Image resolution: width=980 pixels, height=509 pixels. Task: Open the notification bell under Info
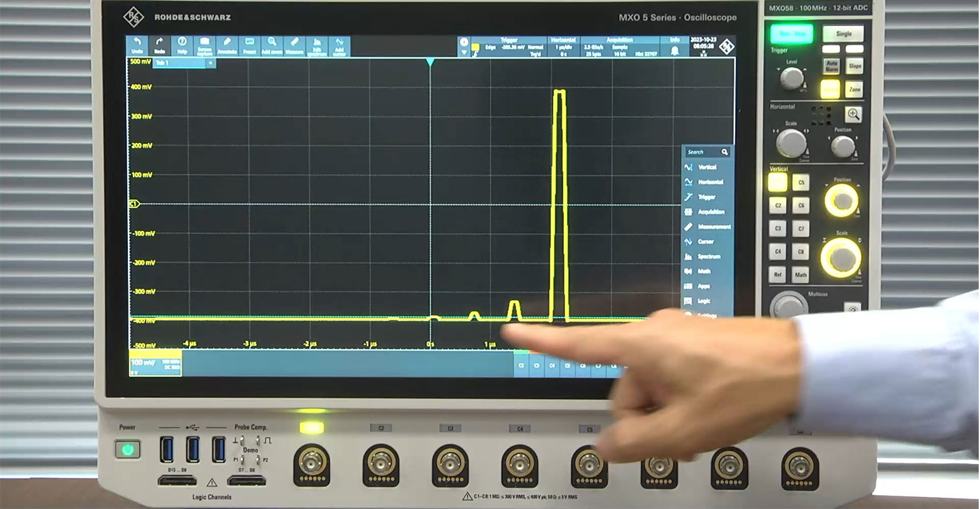tap(675, 51)
